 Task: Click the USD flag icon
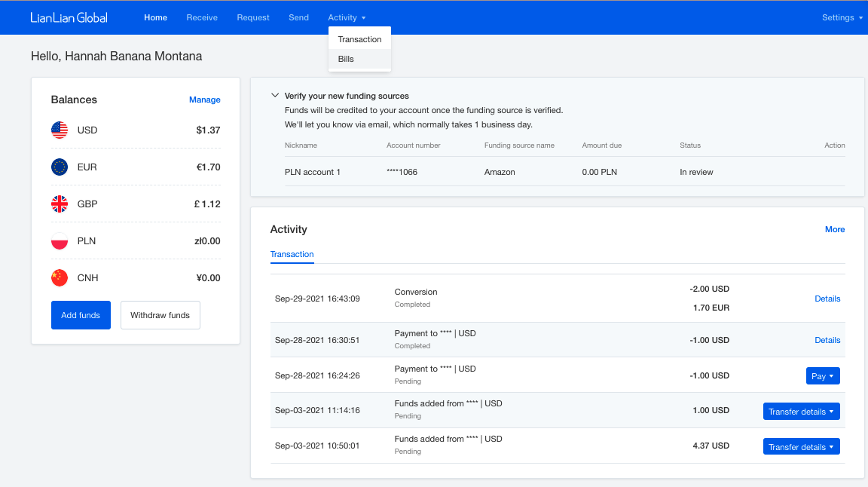(x=60, y=130)
